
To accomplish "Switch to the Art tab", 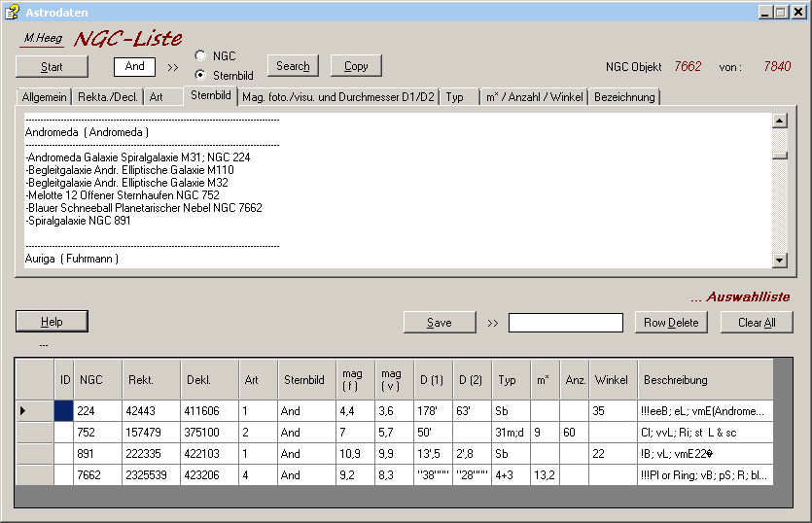I will [x=163, y=97].
